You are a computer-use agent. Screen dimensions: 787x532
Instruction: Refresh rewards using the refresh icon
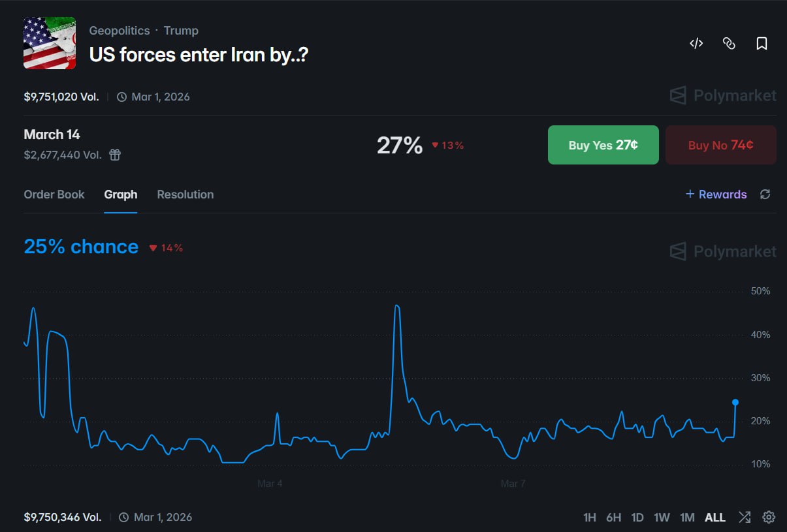coord(763,194)
